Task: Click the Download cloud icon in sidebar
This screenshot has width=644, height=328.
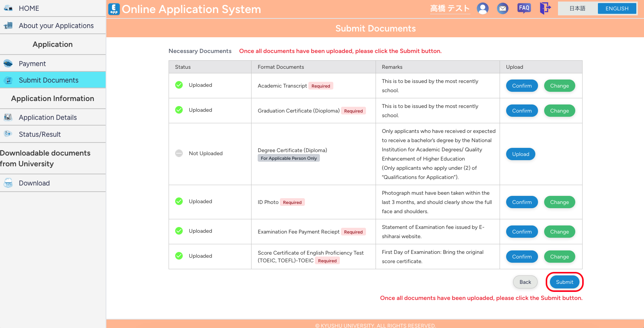Action: click(x=8, y=183)
